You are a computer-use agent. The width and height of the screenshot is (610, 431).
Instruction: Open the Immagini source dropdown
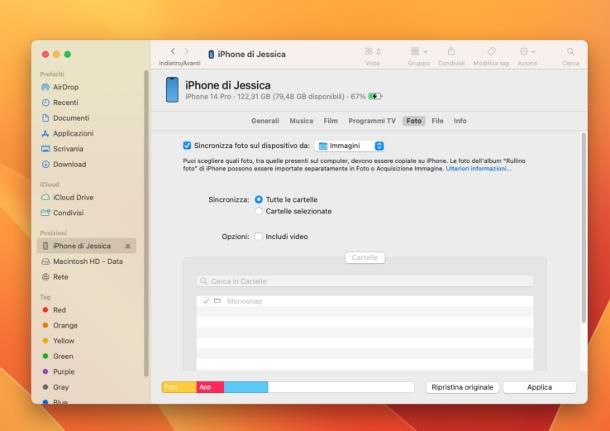click(349, 145)
